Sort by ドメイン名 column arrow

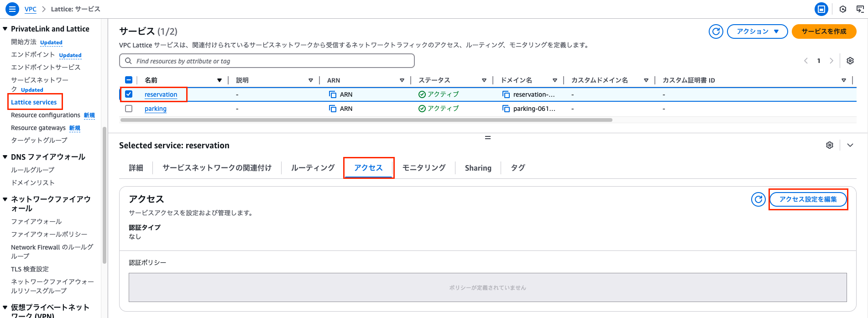pos(555,80)
